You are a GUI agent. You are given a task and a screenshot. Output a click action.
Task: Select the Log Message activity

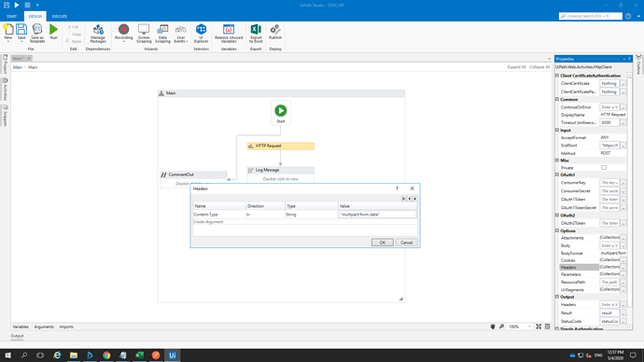pyautogui.click(x=281, y=170)
